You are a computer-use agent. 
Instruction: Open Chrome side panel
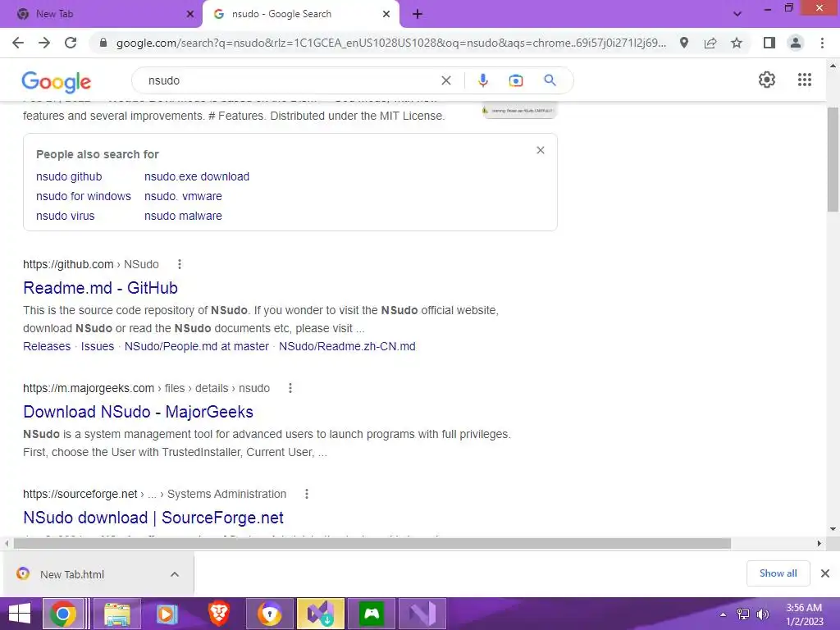point(769,43)
